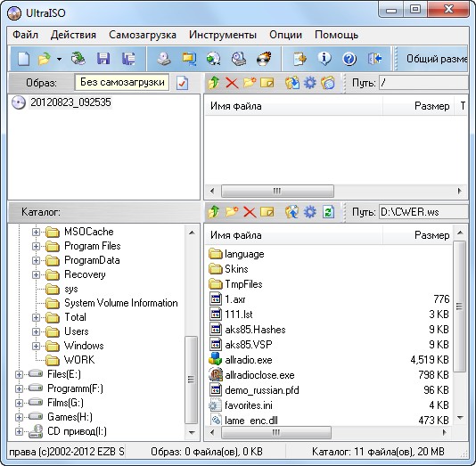Click the Burn CD/DVD image icon
Image resolution: width=476 pixels, height=466 pixels.
[264, 59]
